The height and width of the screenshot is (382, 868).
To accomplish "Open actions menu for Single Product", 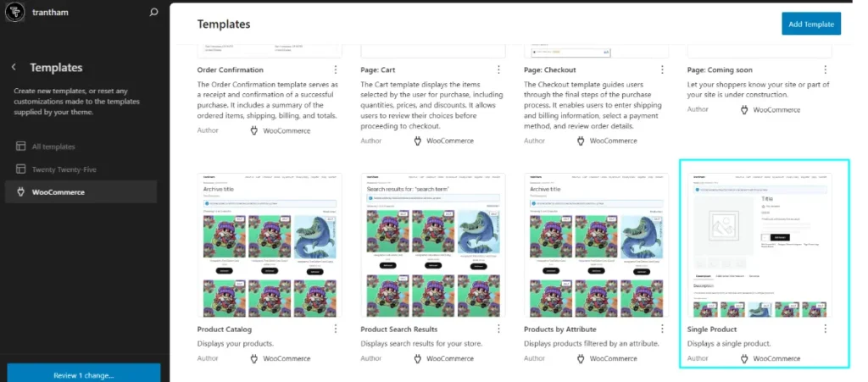I will (x=826, y=329).
